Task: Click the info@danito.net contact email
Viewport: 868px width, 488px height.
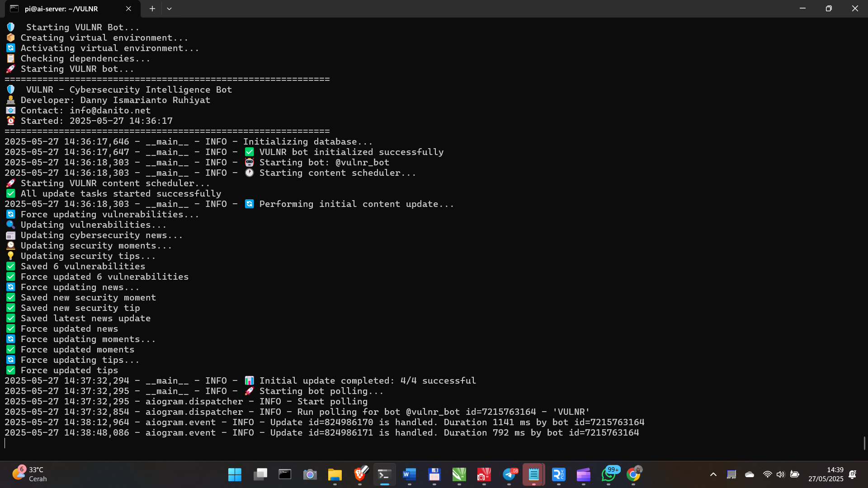Action: pos(110,110)
